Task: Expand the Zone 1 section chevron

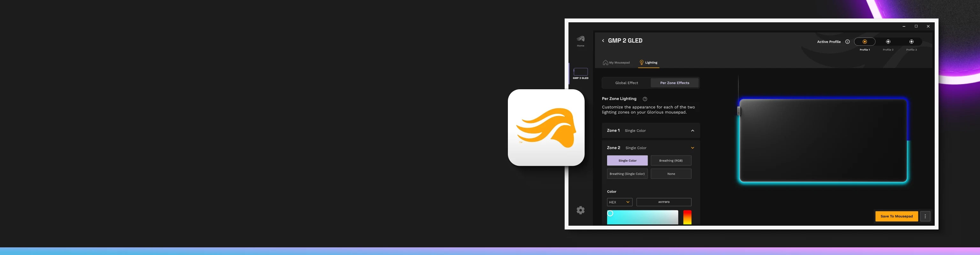Action: click(x=692, y=131)
